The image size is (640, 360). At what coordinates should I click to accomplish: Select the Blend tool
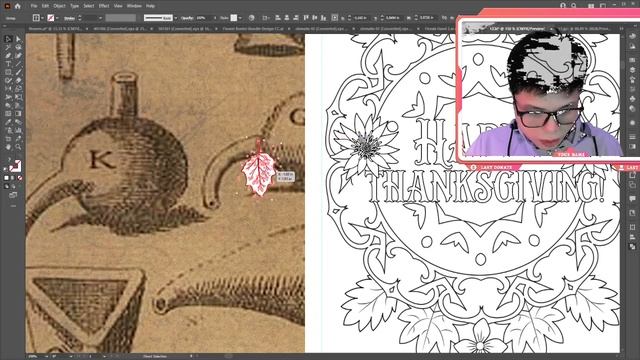coord(18,122)
